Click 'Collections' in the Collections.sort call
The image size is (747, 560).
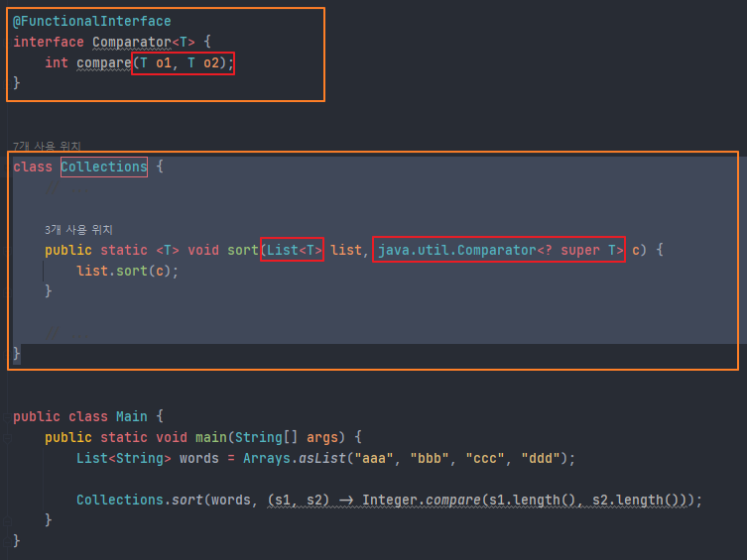coord(120,501)
